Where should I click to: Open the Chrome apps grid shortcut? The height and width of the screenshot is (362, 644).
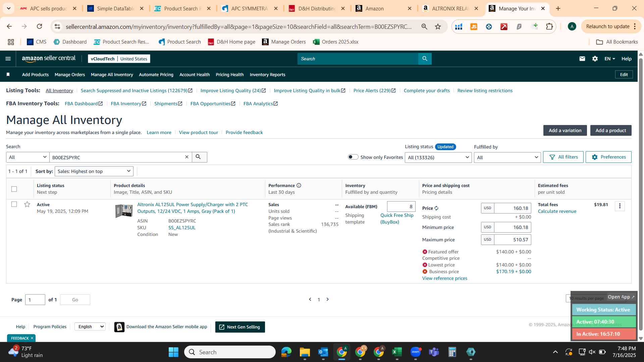pyautogui.click(x=11, y=42)
